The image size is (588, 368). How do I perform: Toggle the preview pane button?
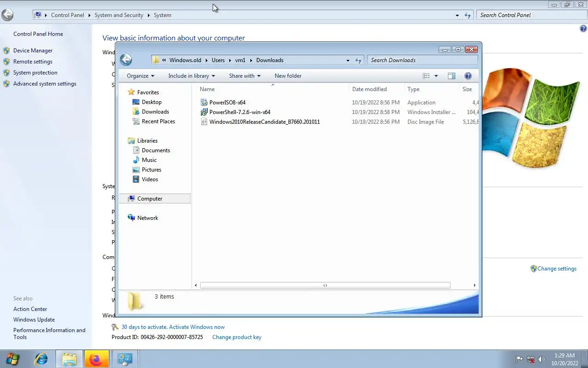pyautogui.click(x=452, y=76)
